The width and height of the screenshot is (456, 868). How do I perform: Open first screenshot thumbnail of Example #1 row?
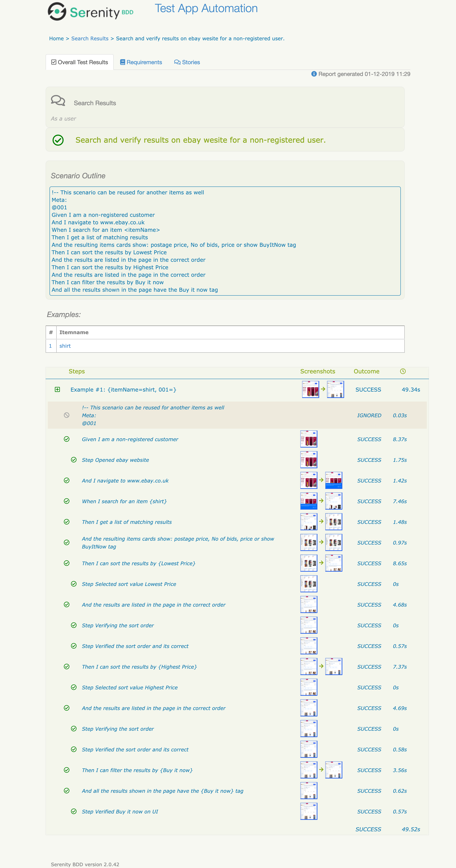click(311, 389)
